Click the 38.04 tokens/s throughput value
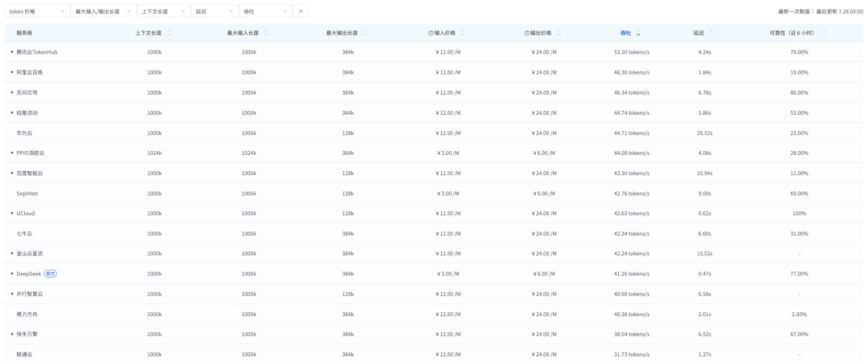868x362 pixels. (632, 334)
